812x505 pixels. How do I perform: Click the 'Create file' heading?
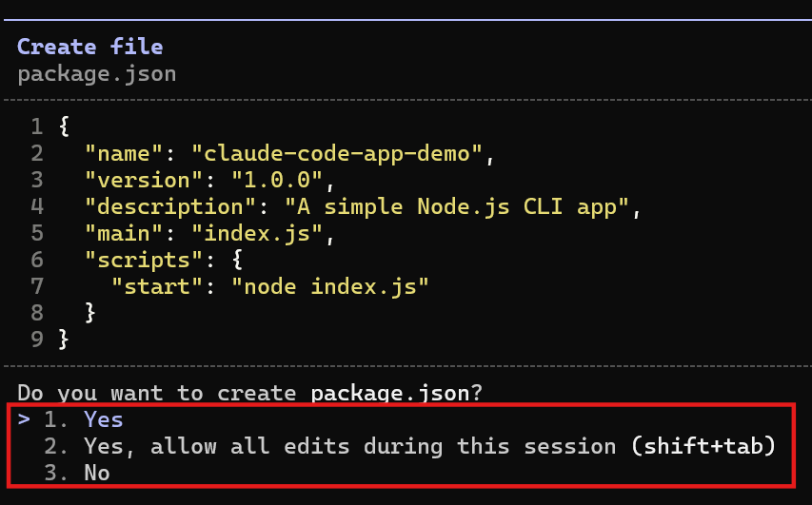[90, 48]
